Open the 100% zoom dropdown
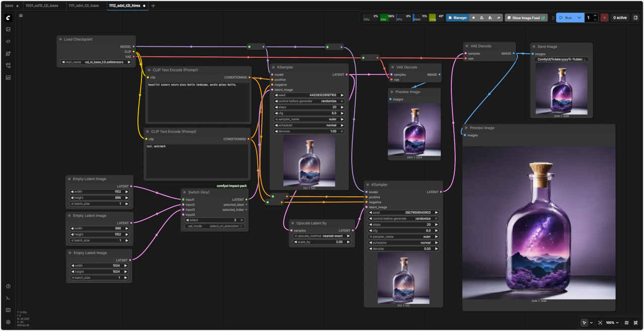The height and width of the screenshot is (331, 644). pyautogui.click(x=612, y=322)
